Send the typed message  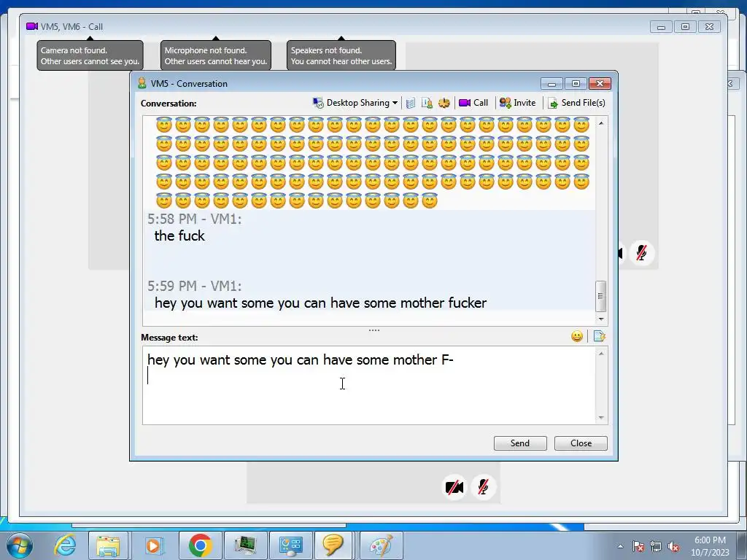pyautogui.click(x=520, y=443)
